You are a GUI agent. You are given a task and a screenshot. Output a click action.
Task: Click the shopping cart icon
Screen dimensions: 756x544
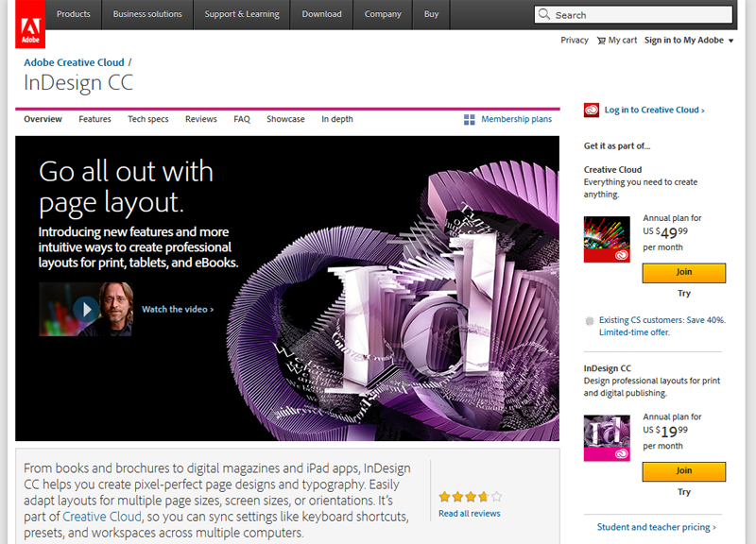point(601,41)
